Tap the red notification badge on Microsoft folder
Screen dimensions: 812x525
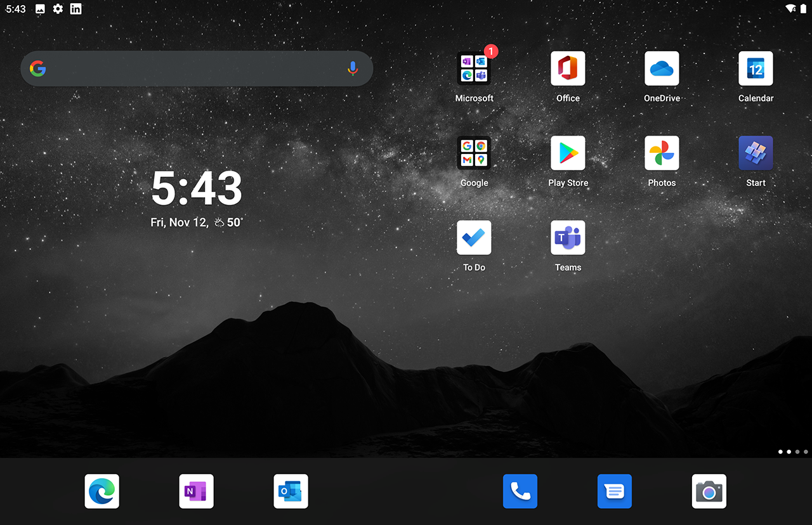pyautogui.click(x=491, y=51)
